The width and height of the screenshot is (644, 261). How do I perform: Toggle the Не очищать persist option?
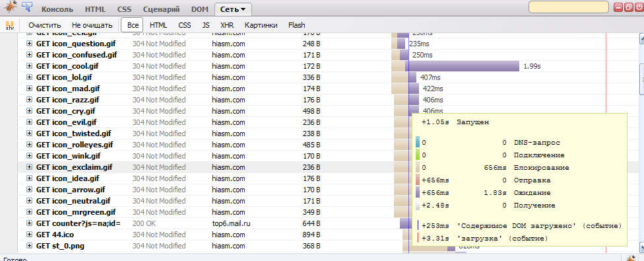[92, 25]
